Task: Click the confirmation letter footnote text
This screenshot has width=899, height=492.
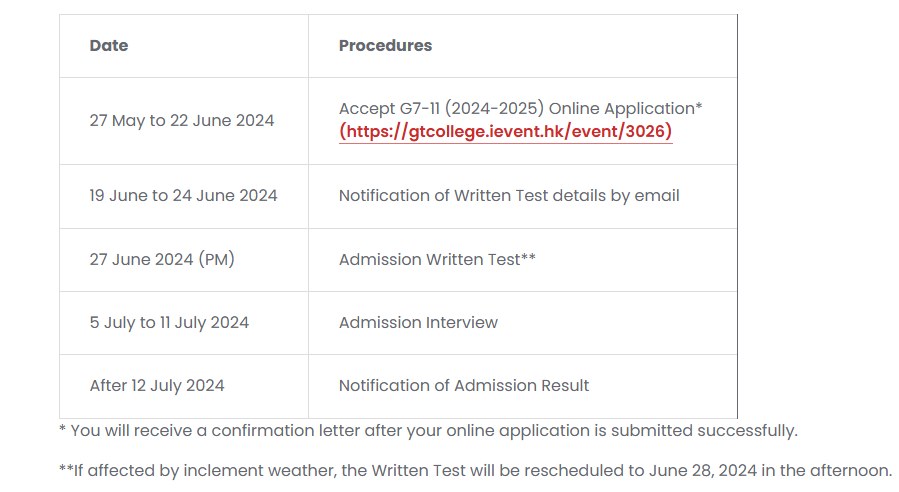Action: (428, 431)
